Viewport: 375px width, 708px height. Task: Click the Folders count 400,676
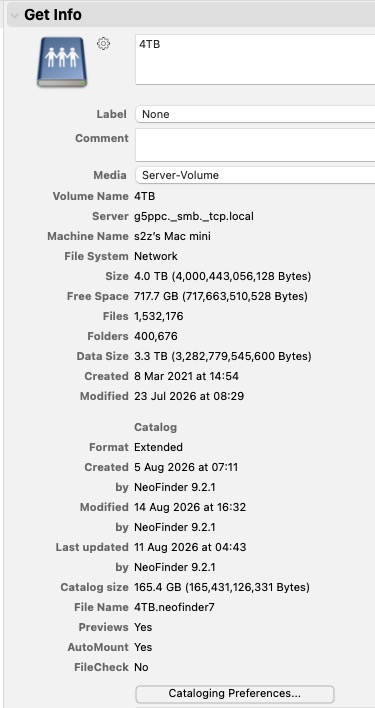click(x=156, y=336)
